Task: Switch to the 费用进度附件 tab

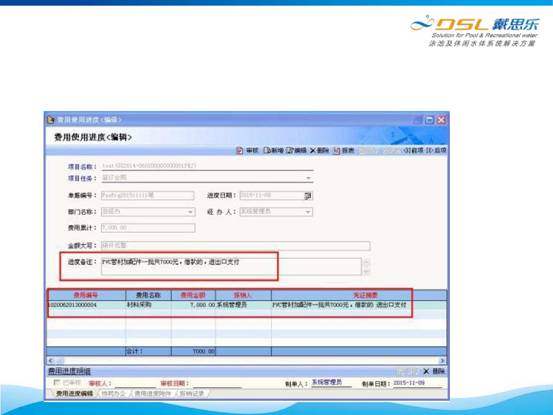Action: (152, 393)
